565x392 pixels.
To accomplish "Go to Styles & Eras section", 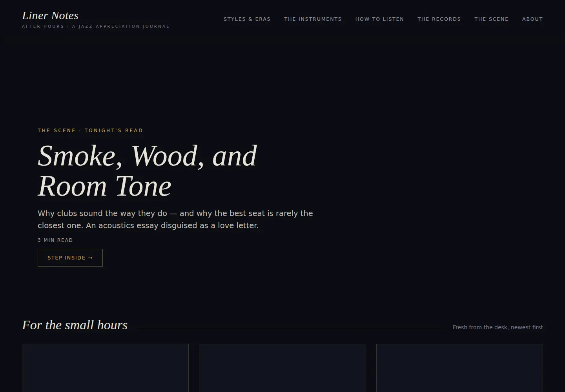I will [x=247, y=19].
